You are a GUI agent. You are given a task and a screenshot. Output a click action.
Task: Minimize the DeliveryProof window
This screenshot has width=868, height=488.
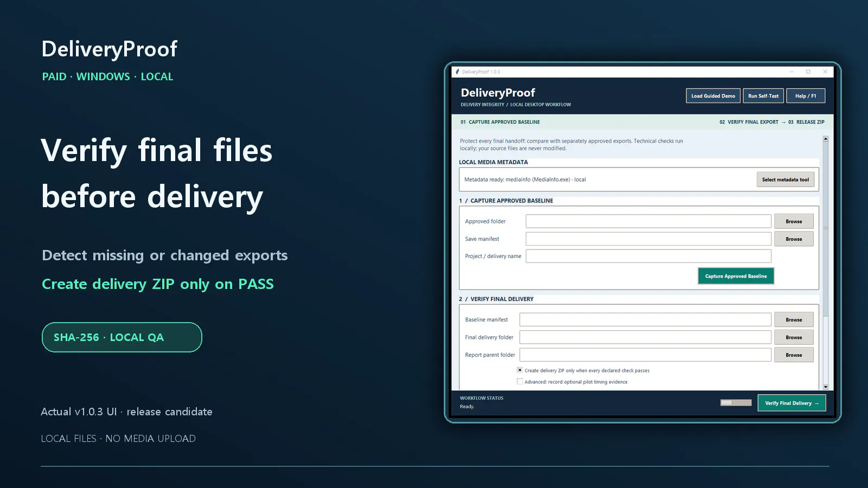(x=792, y=72)
